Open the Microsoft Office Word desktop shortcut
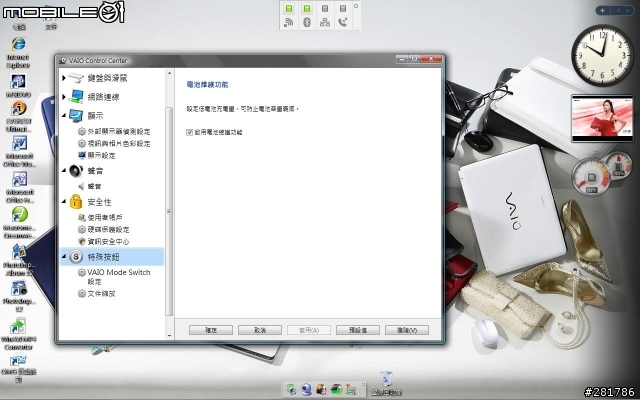 point(19,151)
